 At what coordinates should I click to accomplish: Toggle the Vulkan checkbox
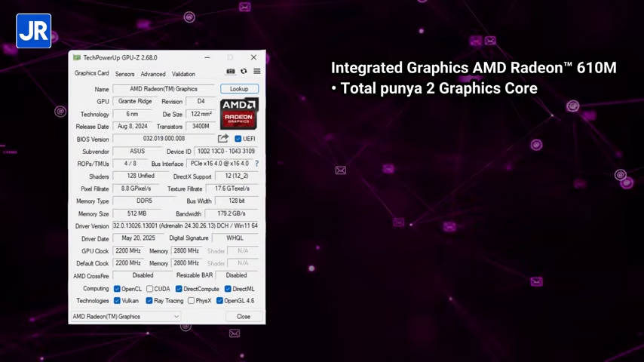click(x=117, y=301)
